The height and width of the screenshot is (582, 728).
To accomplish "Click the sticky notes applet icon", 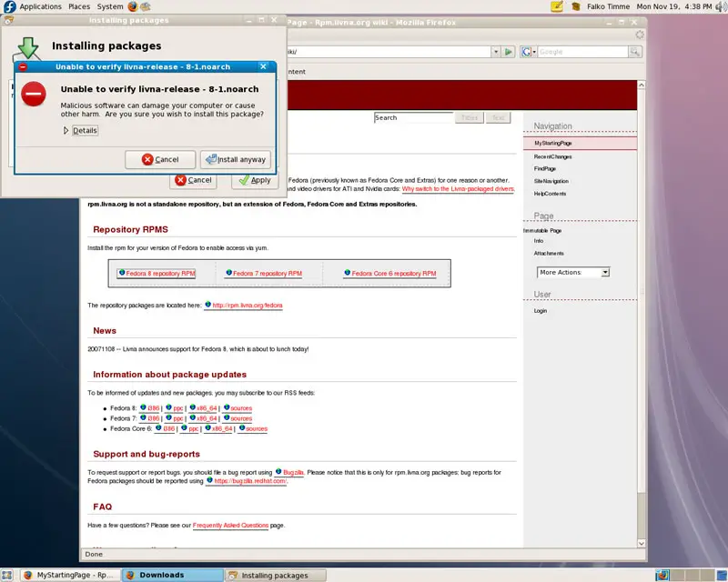I will 557,6.
